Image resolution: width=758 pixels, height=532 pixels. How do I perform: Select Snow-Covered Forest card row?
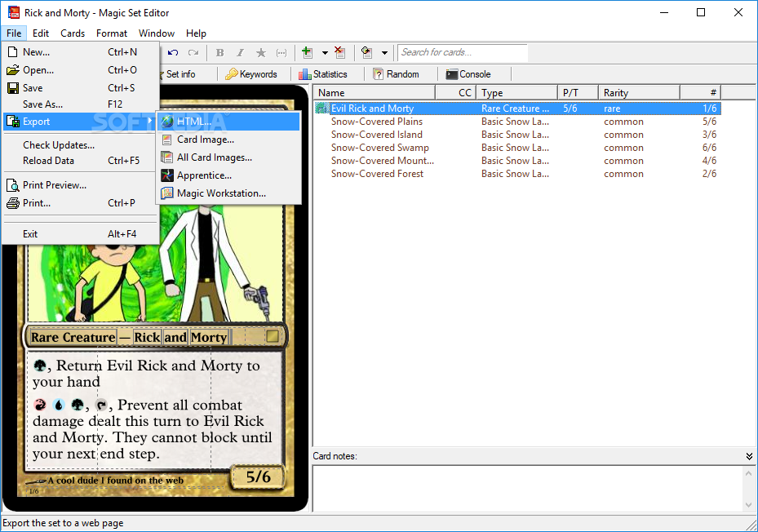[x=517, y=174]
